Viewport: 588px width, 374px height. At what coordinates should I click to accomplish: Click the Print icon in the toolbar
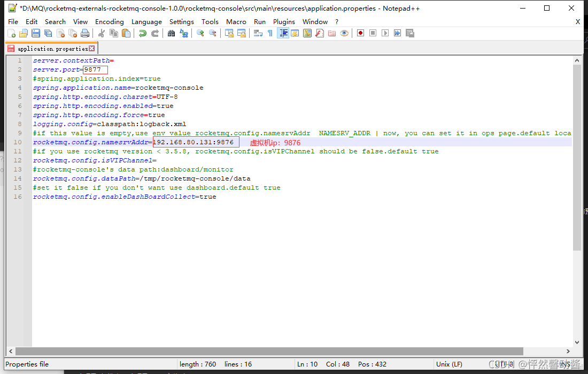point(85,33)
